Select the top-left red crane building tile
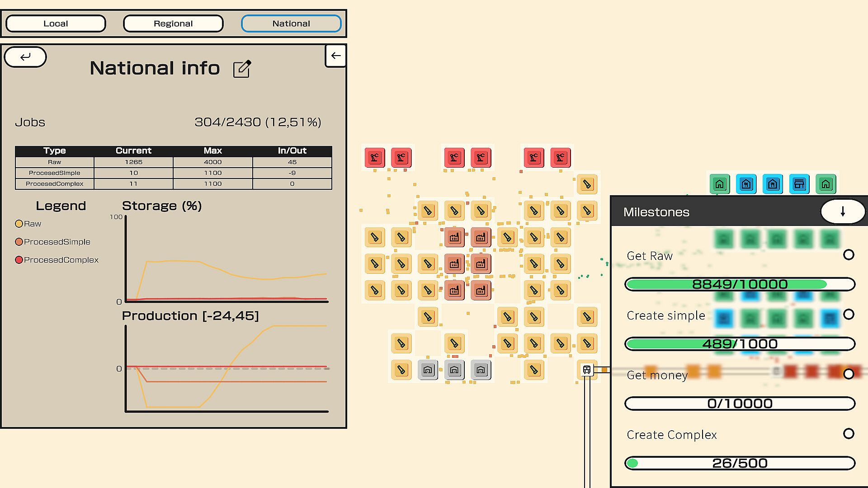 click(375, 158)
